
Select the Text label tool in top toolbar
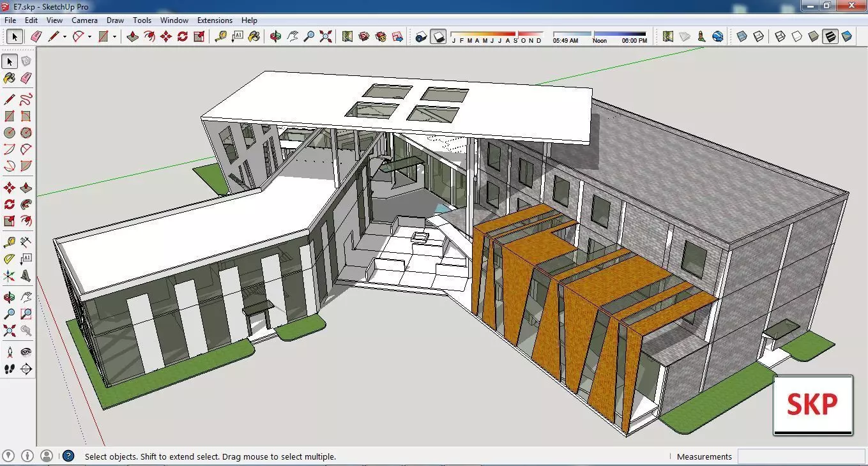(x=238, y=36)
